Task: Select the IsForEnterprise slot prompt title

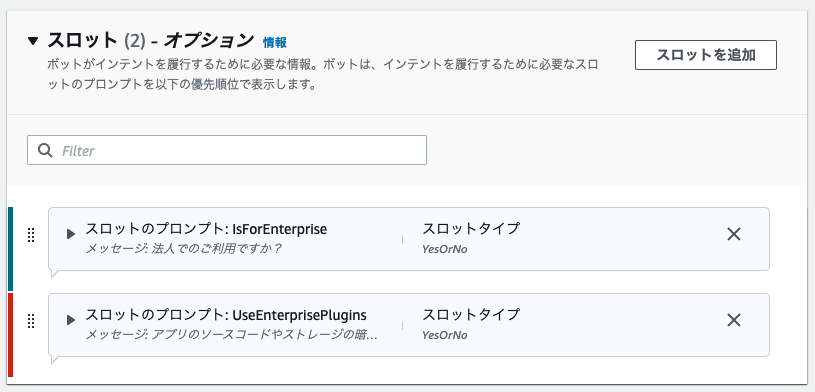Action: pyautogui.click(x=206, y=229)
